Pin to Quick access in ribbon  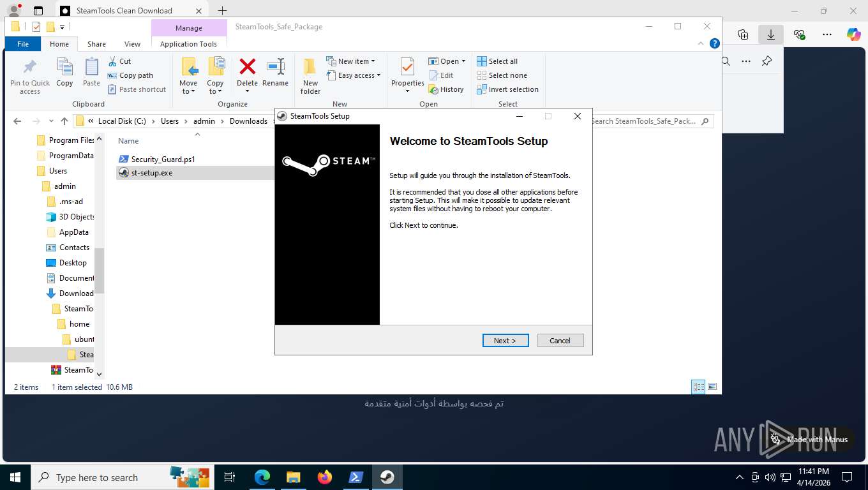30,77
